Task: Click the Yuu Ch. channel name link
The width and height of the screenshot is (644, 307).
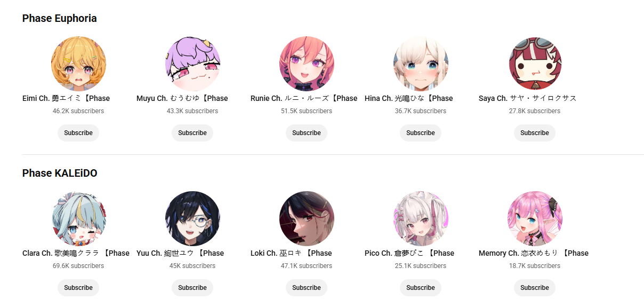Action: pyautogui.click(x=180, y=253)
